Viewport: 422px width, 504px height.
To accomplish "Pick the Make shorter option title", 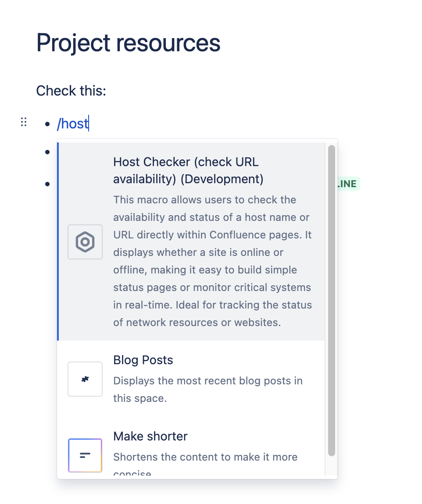I will click(x=150, y=437).
